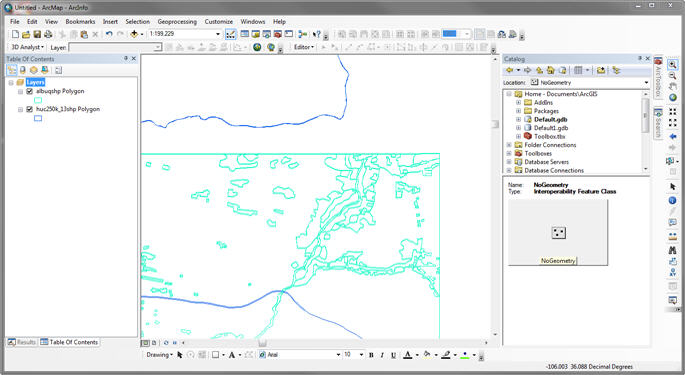Click the Undo arrow icon
Image resolution: width=685 pixels, height=375 pixels.
click(x=109, y=34)
